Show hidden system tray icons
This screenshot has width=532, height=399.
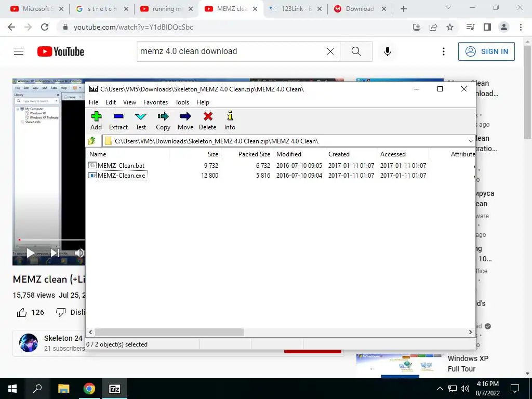440,389
